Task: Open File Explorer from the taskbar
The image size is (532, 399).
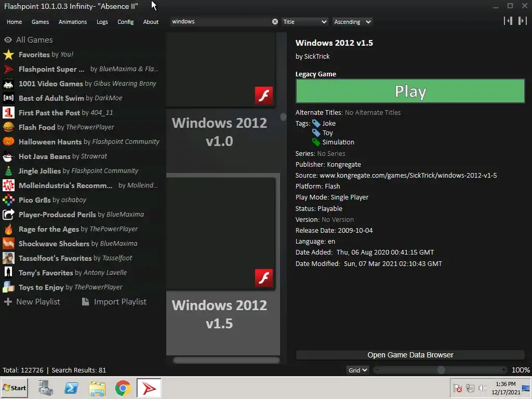Action: [x=97, y=388]
